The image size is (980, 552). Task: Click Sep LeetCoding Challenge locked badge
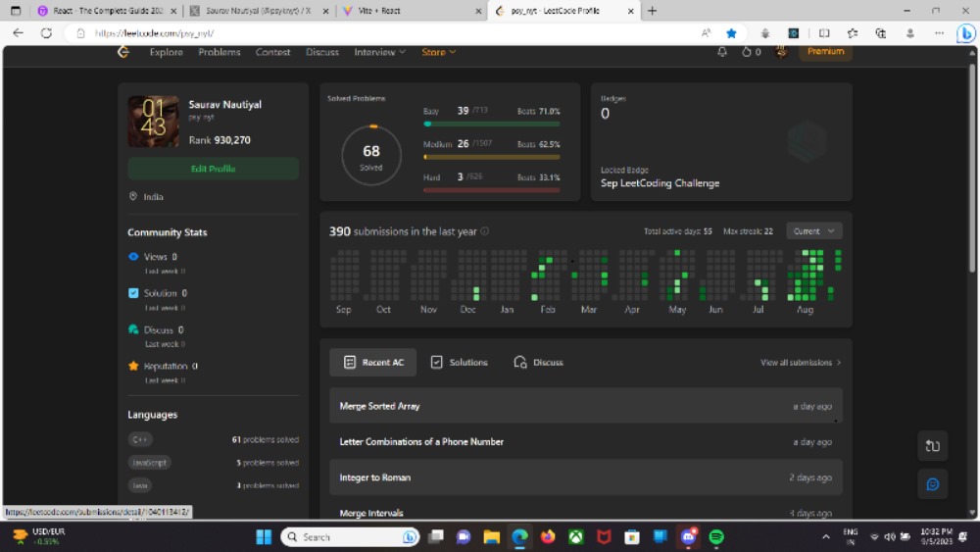click(x=660, y=183)
